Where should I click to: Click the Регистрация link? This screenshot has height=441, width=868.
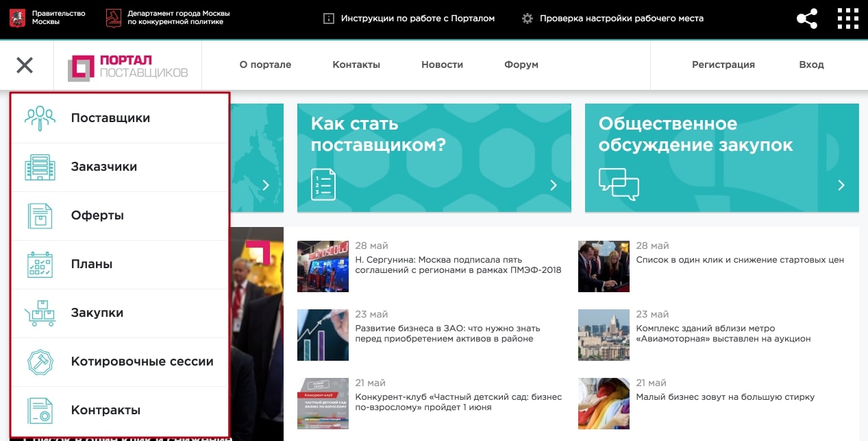click(x=723, y=64)
